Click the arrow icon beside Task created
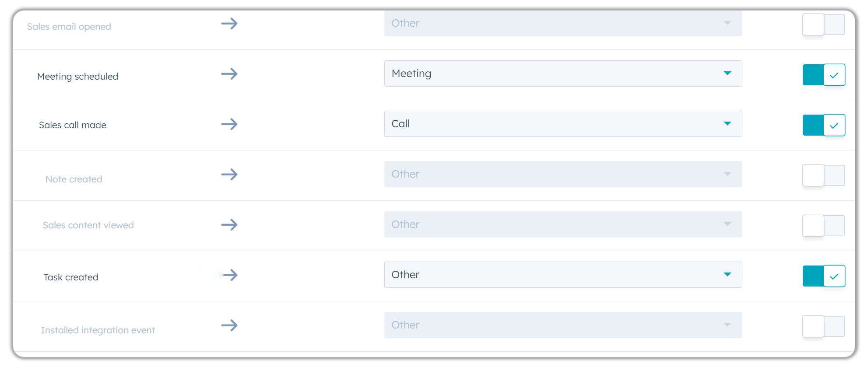 pos(230,275)
